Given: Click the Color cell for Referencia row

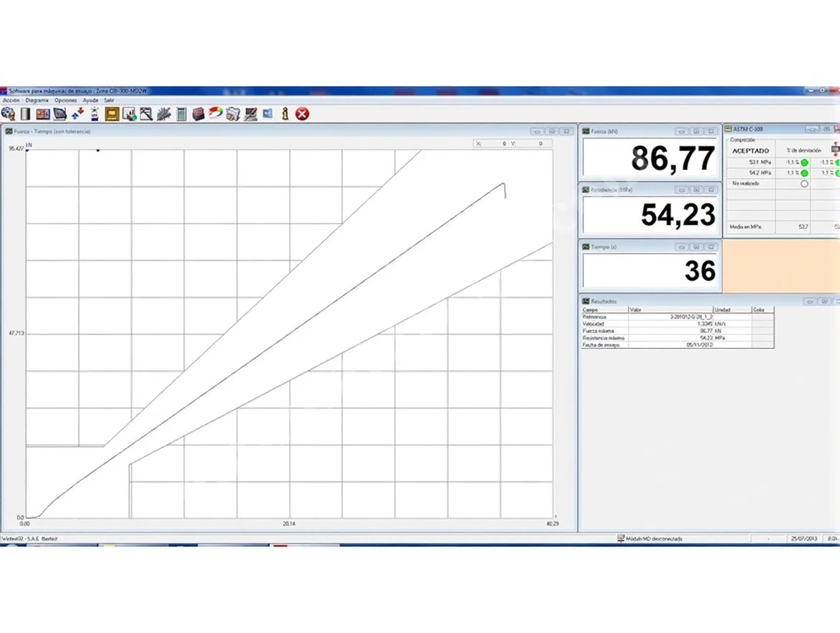Looking at the screenshot, I should point(762,316).
